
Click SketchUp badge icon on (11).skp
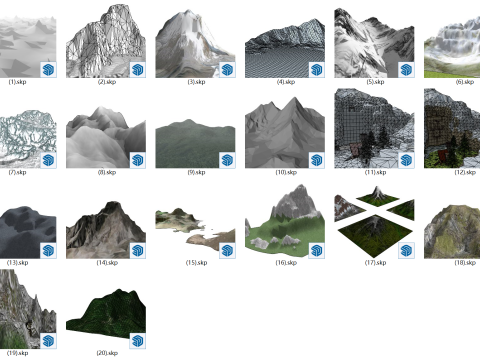click(x=406, y=160)
